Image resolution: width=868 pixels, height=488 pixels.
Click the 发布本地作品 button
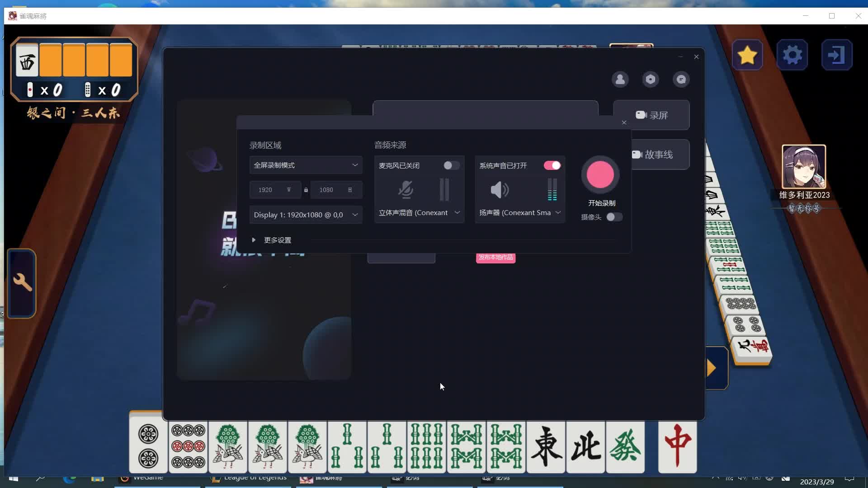pyautogui.click(x=496, y=258)
